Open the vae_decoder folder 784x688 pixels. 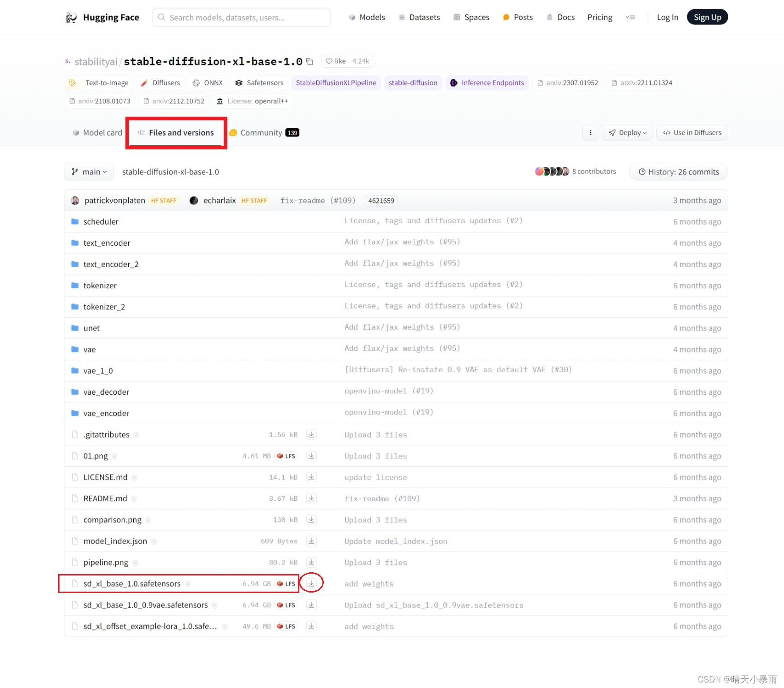(x=106, y=392)
